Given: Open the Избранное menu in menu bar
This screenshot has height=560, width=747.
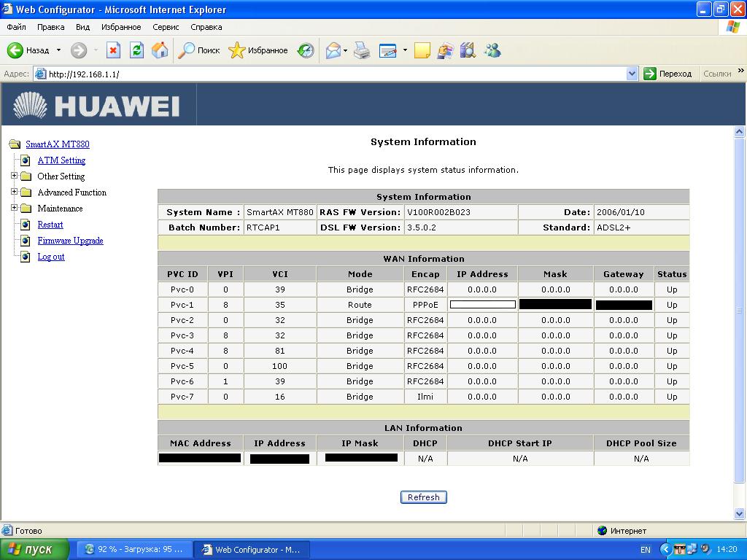Looking at the screenshot, I should point(121,27).
